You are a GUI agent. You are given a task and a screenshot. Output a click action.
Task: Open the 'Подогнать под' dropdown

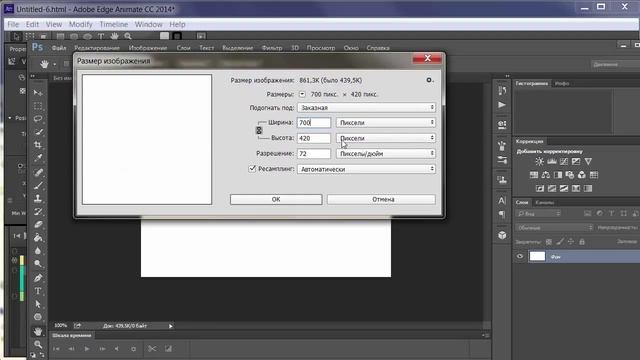[x=366, y=108]
